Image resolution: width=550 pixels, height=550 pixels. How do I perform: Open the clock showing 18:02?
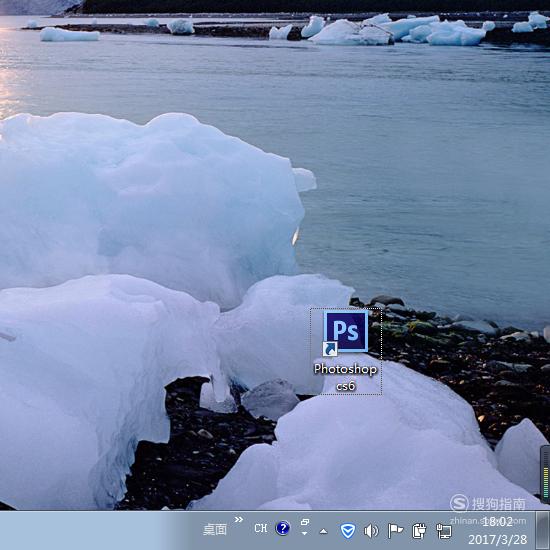tap(497, 522)
